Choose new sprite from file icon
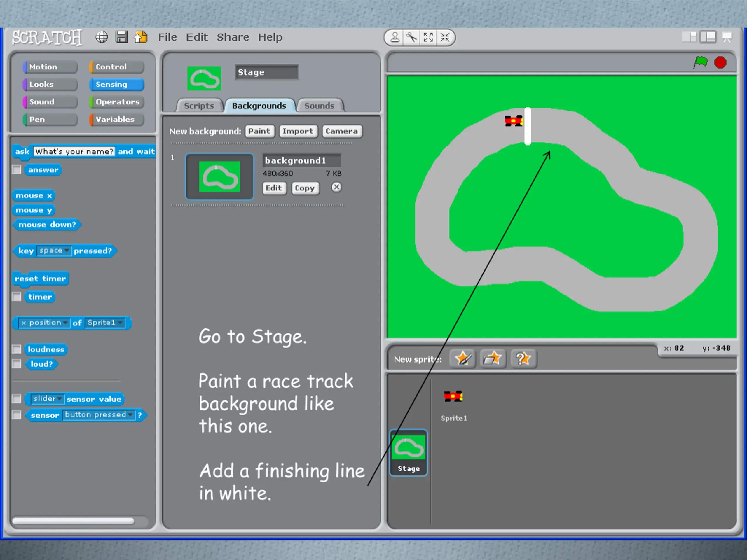Image resolution: width=747 pixels, height=560 pixels. click(493, 358)
